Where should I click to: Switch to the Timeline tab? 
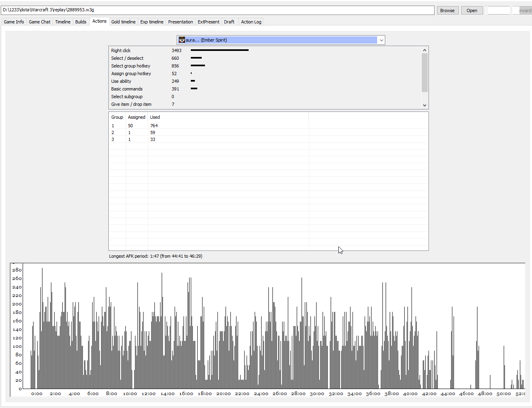63,22
